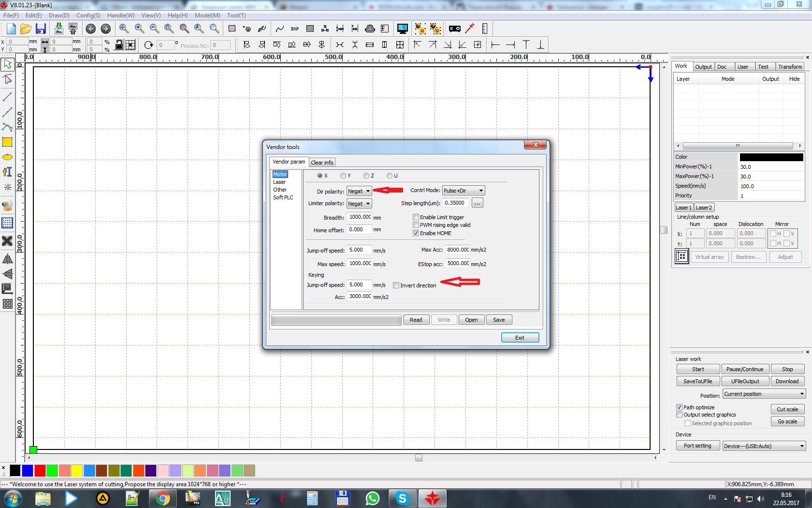Uncheck the Enable HOME checkbox
Screen dimensions: 812x508
click(416, 233)
